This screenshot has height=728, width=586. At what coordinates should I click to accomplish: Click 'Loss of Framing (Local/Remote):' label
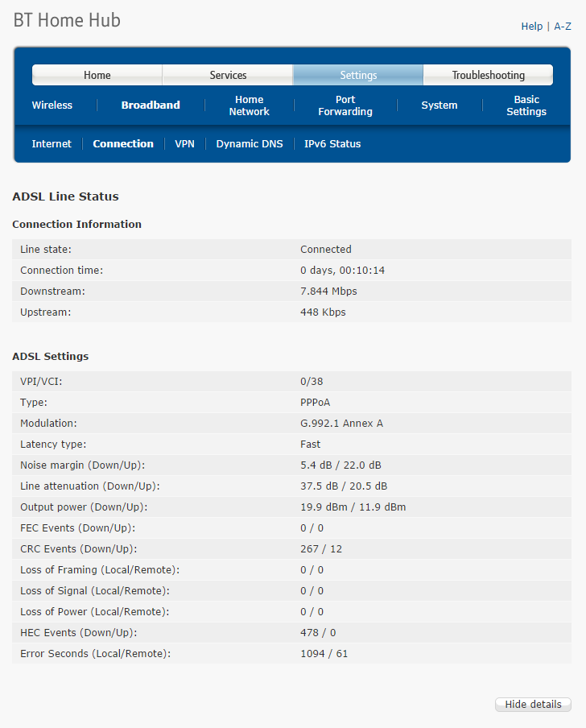(100, 569)
